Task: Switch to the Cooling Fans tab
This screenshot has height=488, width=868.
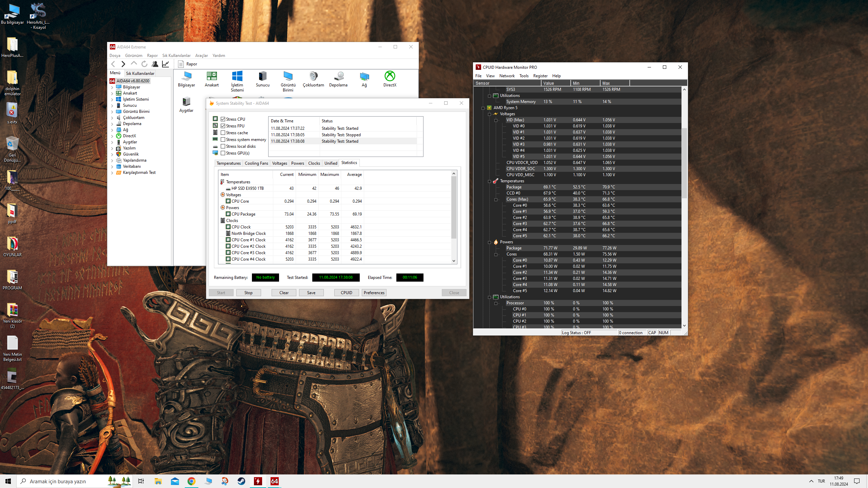Action: (x=256, y=163)
